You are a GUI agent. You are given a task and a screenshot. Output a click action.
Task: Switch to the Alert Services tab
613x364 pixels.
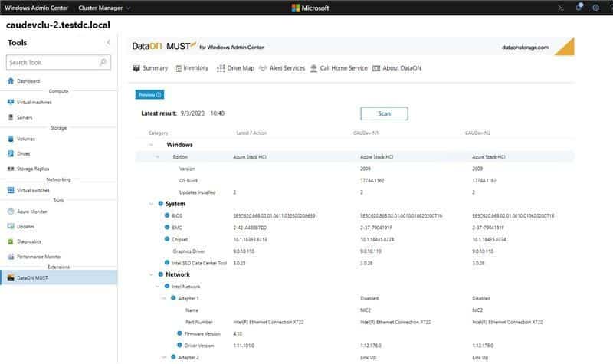pos(282,68)
